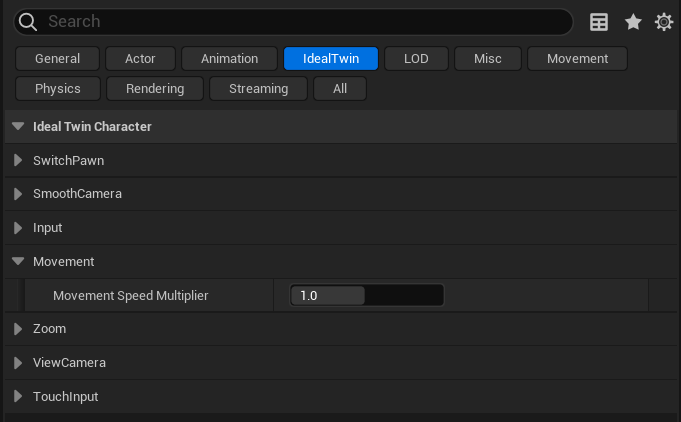Open details settings gear icon
This screenshot has width=681, height=422.
[664, 22]
